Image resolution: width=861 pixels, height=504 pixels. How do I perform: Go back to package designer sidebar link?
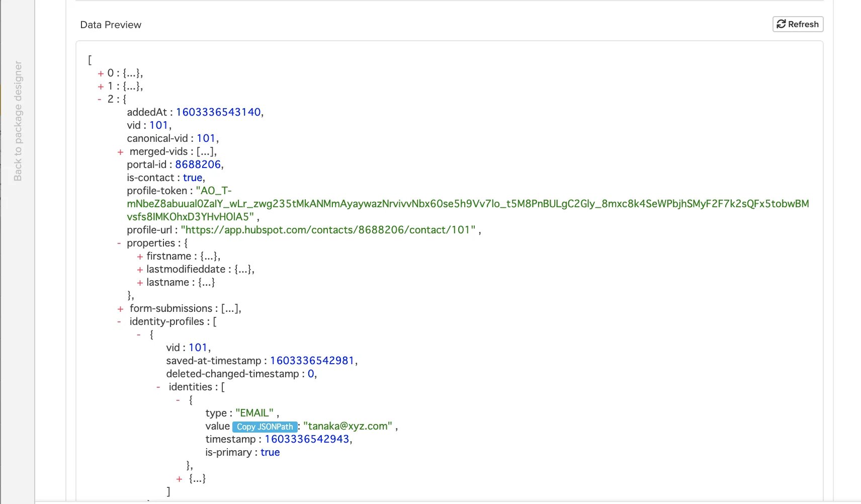point(18,121)
